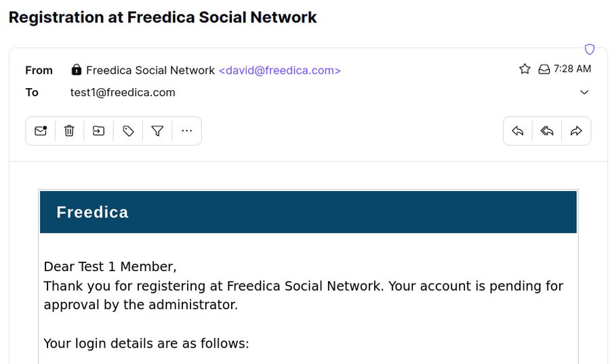
Task: Click the reply all arrows
Action: tap(547, 131)
